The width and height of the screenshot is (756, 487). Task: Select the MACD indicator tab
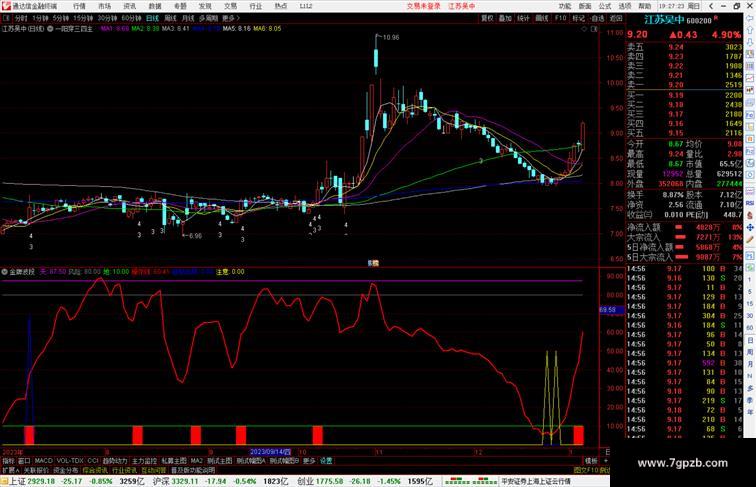pos(43,461)
